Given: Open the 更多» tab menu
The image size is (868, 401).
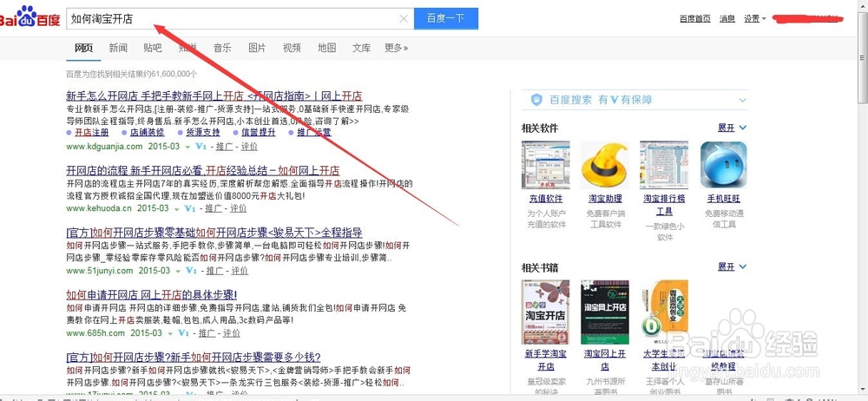Looking at the screenshot, I should coord(396,49).
